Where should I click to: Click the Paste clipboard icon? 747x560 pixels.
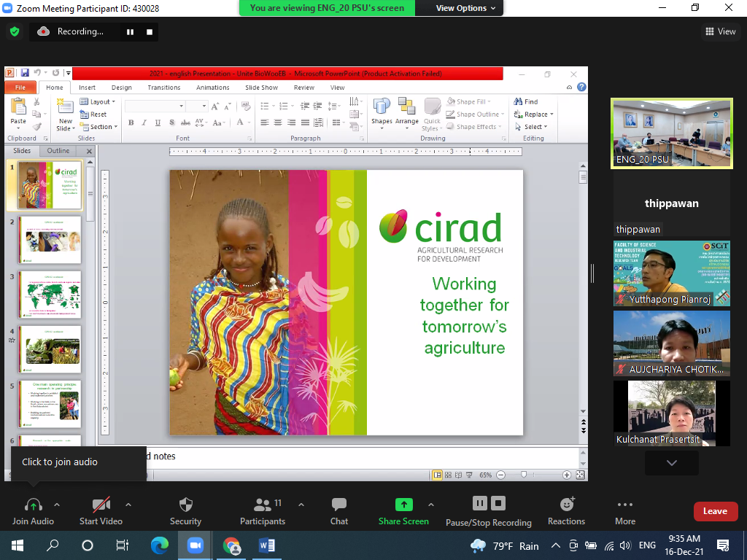pyautogui.click(x=18, y=106)
